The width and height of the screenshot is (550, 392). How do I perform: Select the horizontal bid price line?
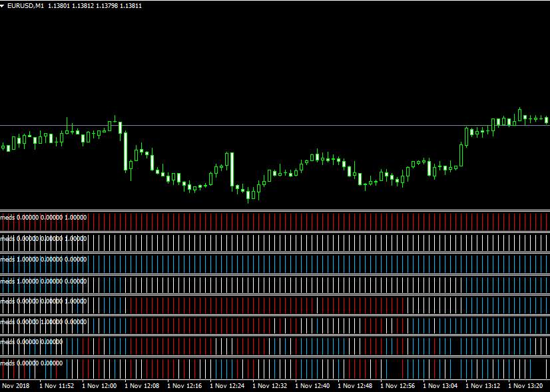[x=266, y=125]
